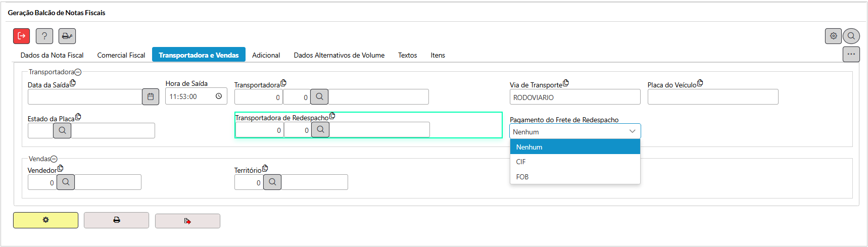
Task: Open Pagamento do Frete de Redespacho dropdown
Action: point(575,131)
